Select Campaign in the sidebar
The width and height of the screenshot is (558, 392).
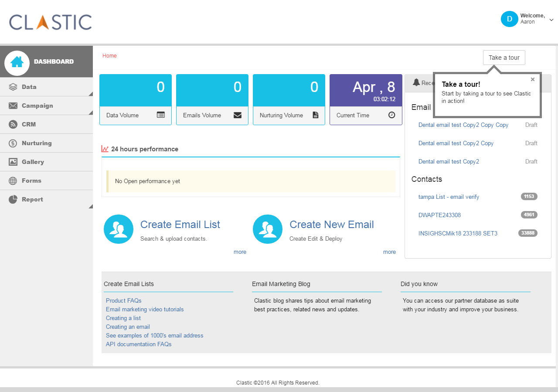46,106
